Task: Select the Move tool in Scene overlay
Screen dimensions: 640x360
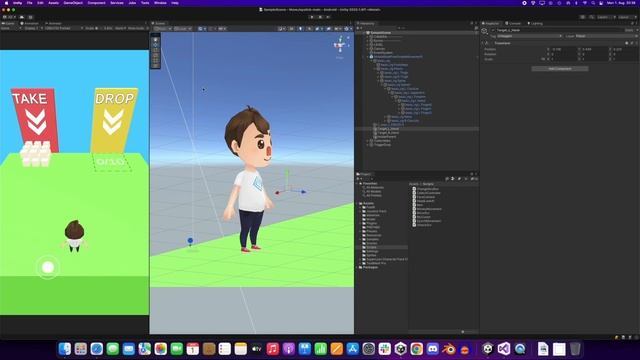Action: 156,46
